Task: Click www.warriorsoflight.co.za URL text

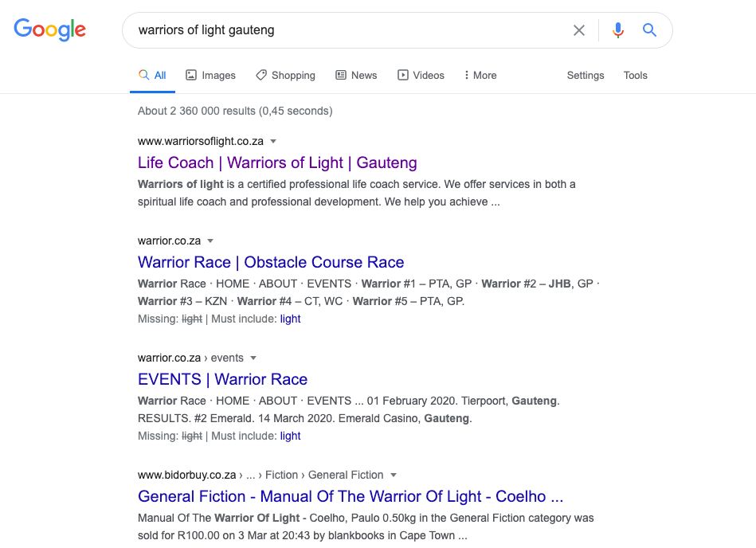Action: click(x=201, y=141)
